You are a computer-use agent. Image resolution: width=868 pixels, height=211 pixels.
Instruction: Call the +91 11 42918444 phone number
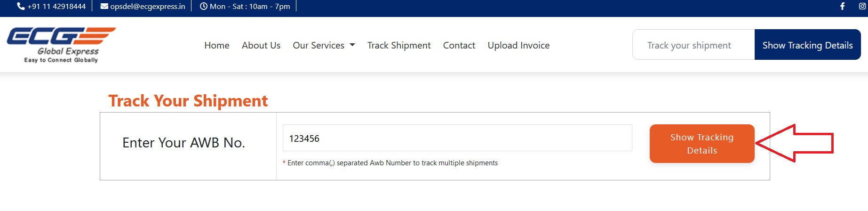56,7
